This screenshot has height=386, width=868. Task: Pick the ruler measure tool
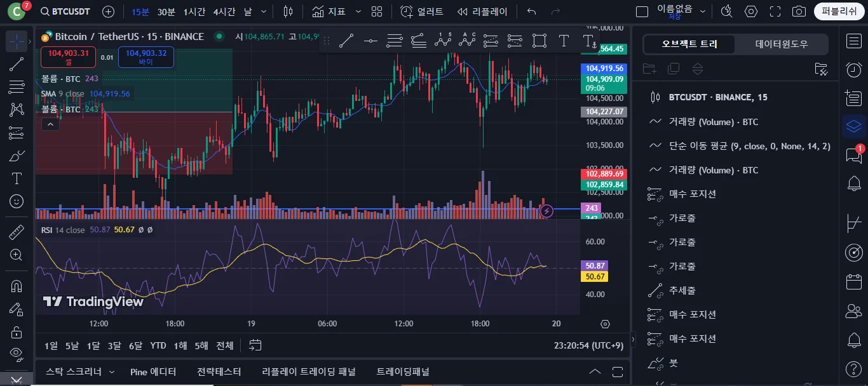[x=17, y=232]
